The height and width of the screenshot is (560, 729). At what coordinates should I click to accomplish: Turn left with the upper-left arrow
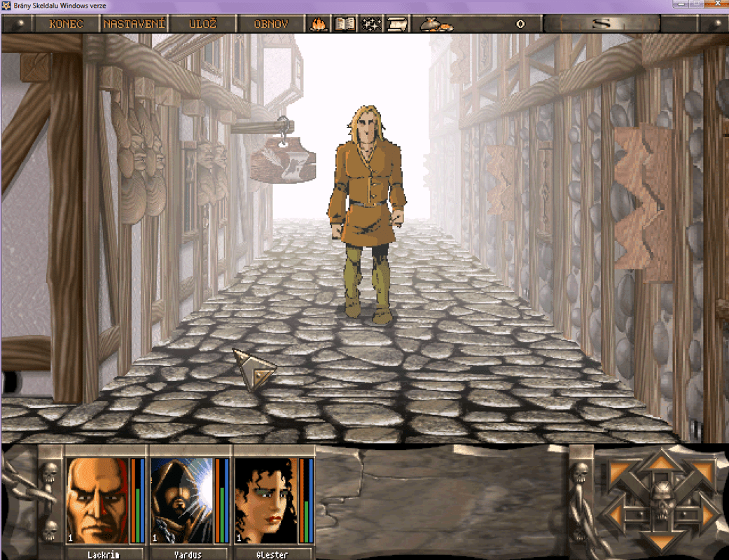coord(622,472)
